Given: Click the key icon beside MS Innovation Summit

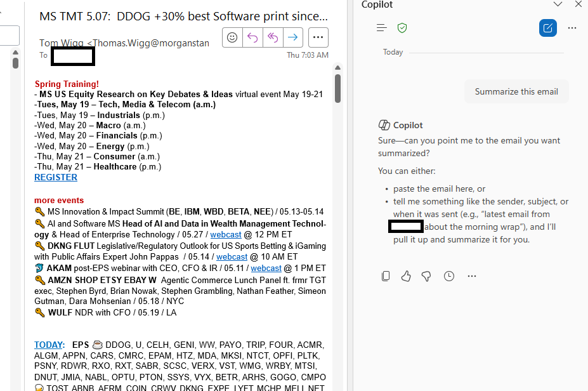Looking at the screenshot, I should click(40, 211).
